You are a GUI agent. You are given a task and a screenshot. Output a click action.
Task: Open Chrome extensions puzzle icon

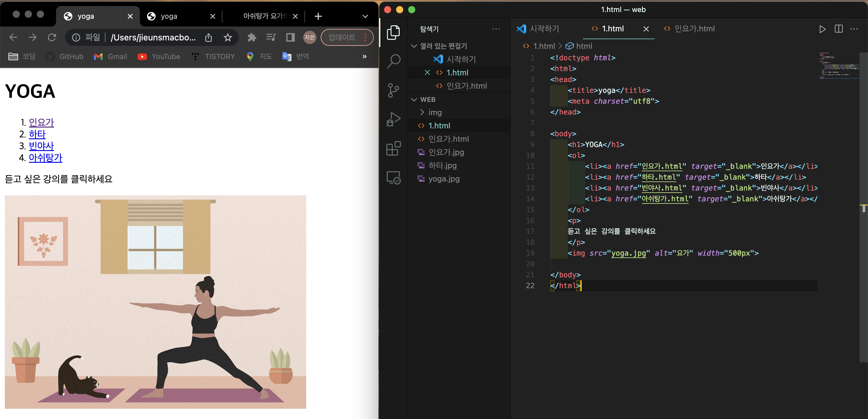tap(252, 37)
